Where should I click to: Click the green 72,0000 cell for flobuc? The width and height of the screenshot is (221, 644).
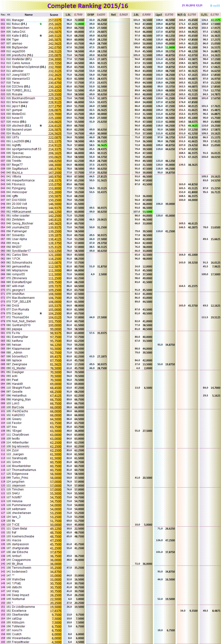(x=79, y=24)
